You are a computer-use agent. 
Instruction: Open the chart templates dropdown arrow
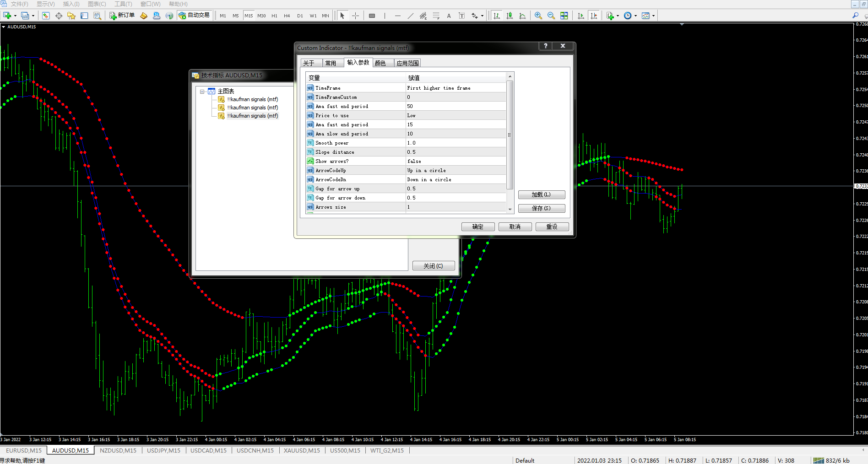653,16
